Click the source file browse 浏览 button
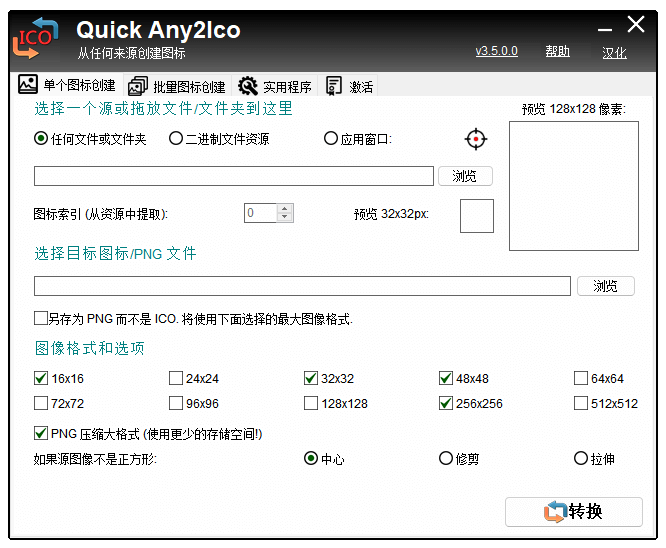The height and width of the screenshot is (548, 666). pos(465,176)
